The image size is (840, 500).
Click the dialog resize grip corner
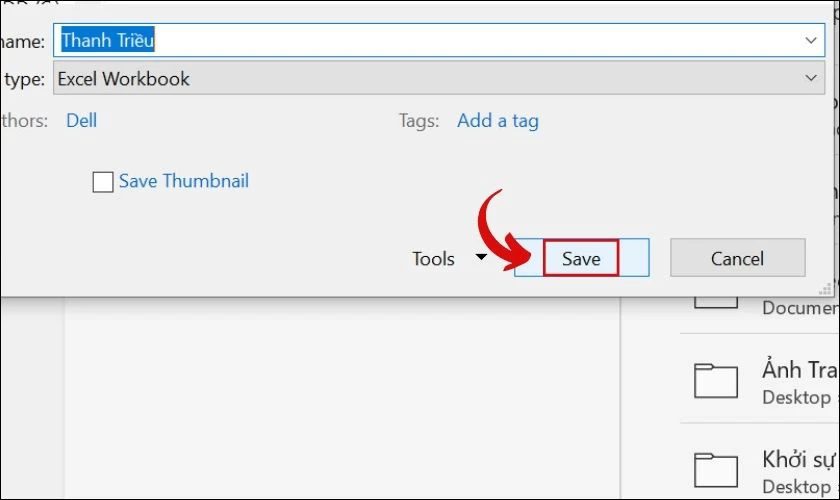[825, 289]
